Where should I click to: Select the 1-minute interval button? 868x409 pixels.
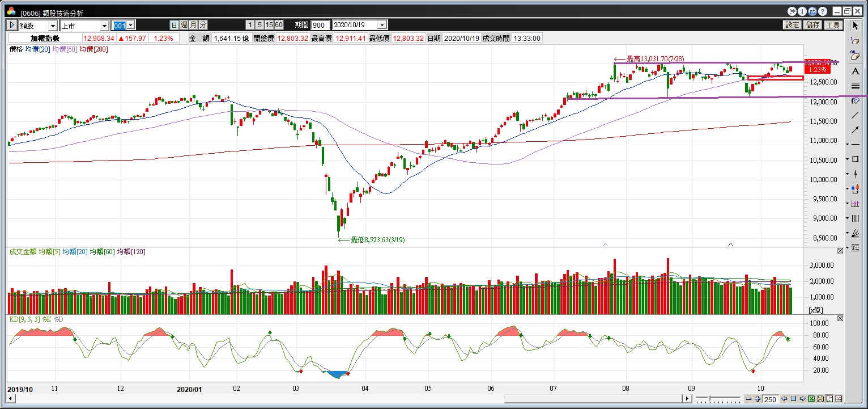tap(250, 25)
